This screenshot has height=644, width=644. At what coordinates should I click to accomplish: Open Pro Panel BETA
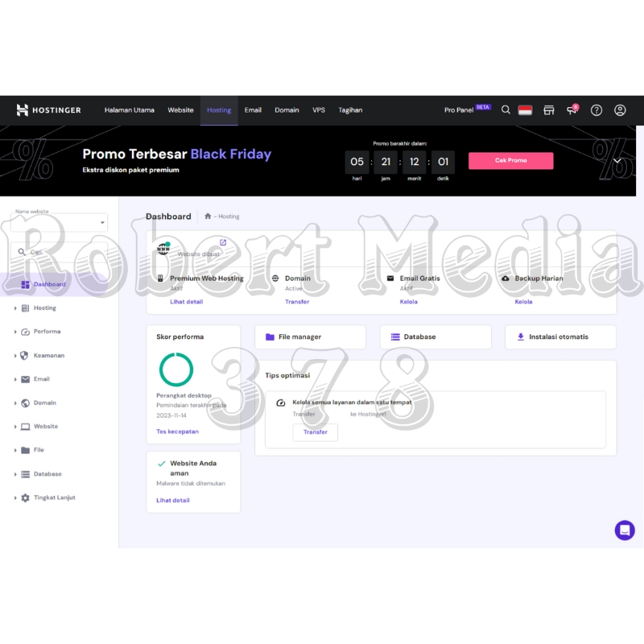tap(467, 109)
